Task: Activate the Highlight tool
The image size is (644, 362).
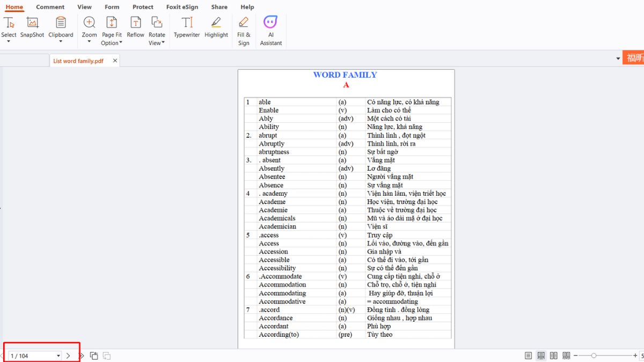Action: tap(216, 23)
